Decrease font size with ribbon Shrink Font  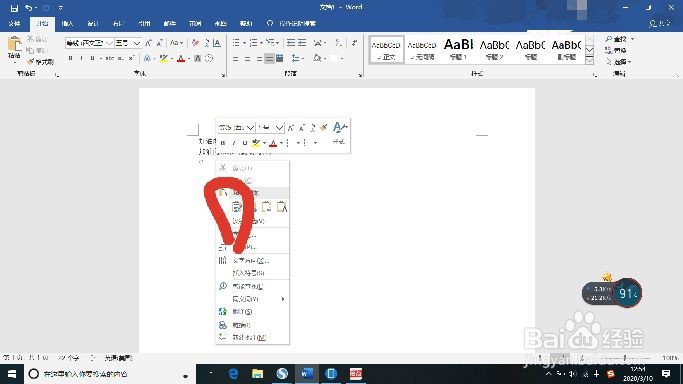click(159, 43)
